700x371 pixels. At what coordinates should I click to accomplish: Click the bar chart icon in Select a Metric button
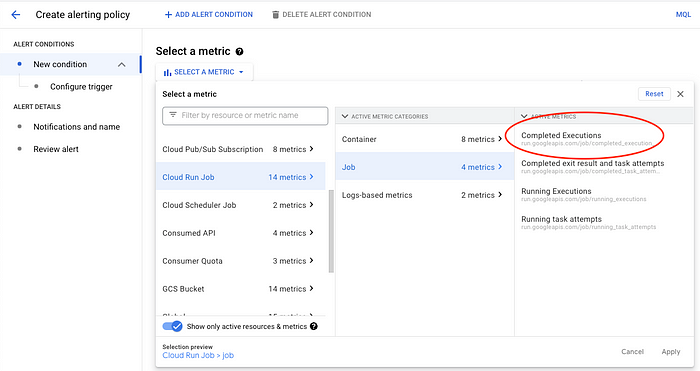tap(167, 72)
